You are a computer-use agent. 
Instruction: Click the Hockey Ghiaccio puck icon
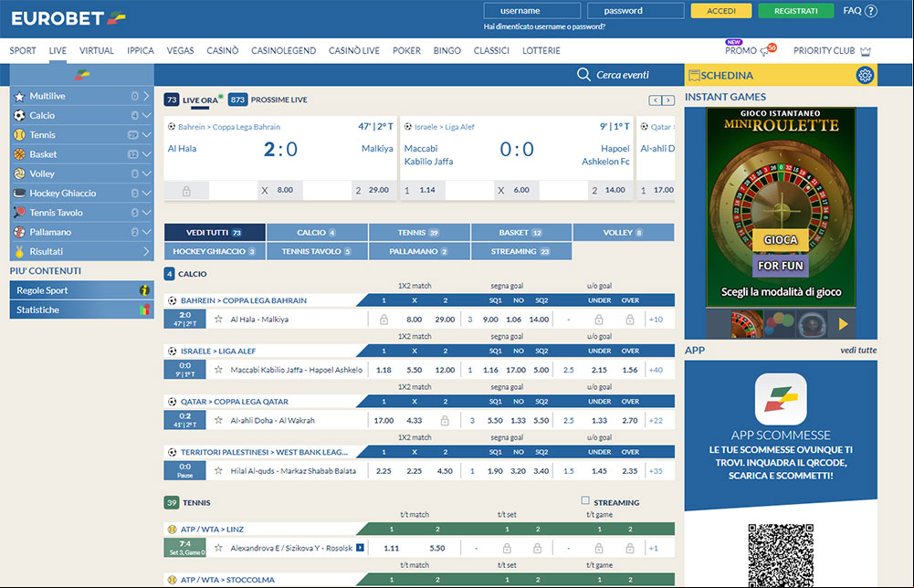click(19, 193)
